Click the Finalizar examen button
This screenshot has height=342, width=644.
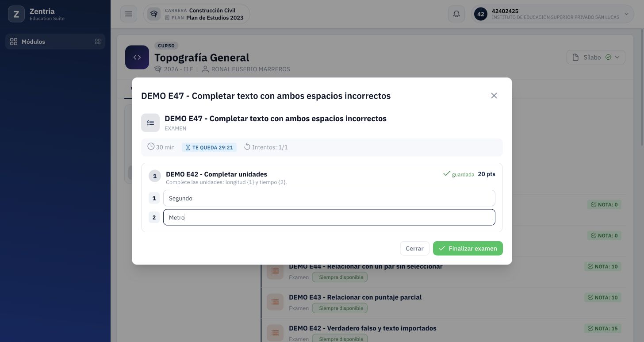click(x=468, y=248)
